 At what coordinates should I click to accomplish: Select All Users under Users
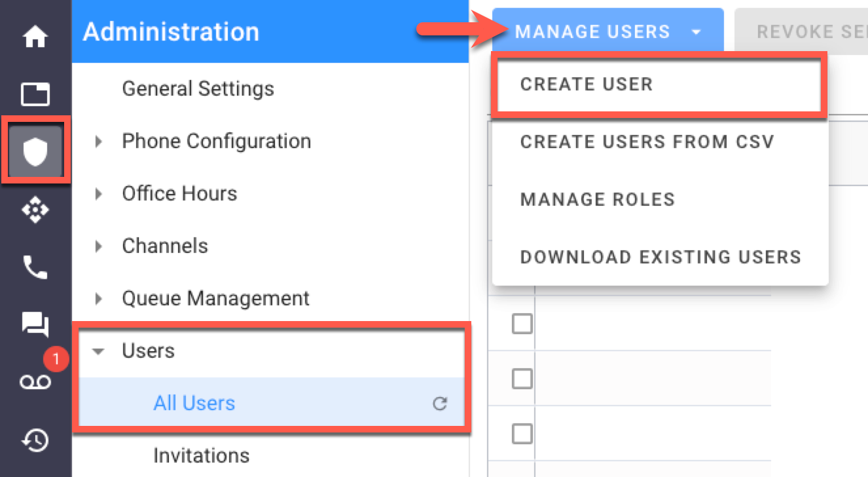click(270, 404)
